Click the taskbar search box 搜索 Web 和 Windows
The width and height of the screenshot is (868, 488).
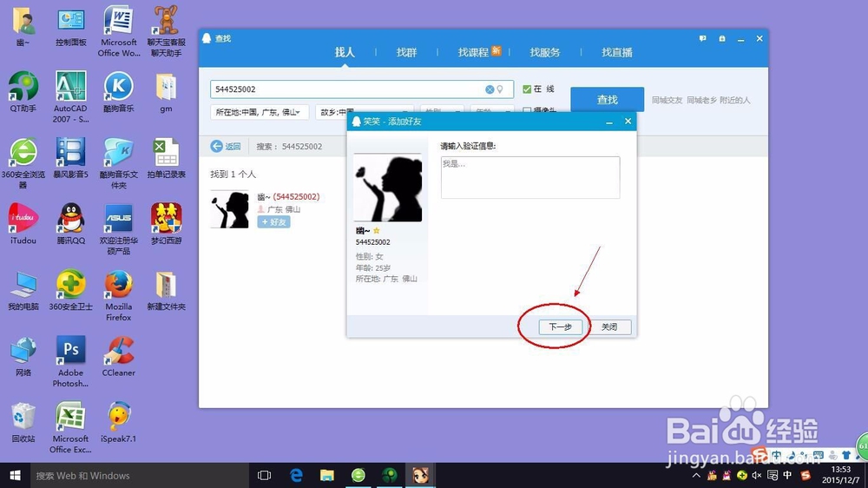pos(140,475)
